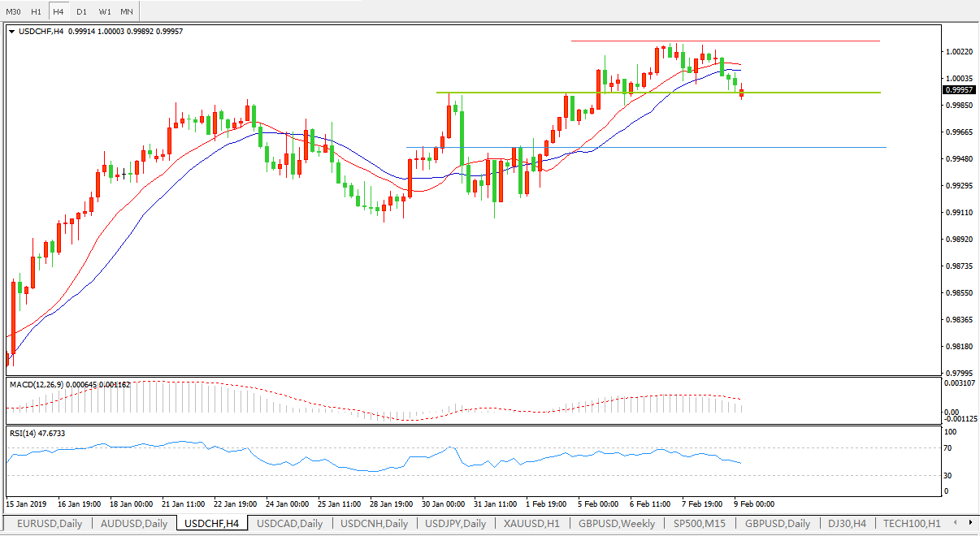Open the USDJPY,Daily chart tab
Screen dimensions: 980x536
tap(455, 524)
